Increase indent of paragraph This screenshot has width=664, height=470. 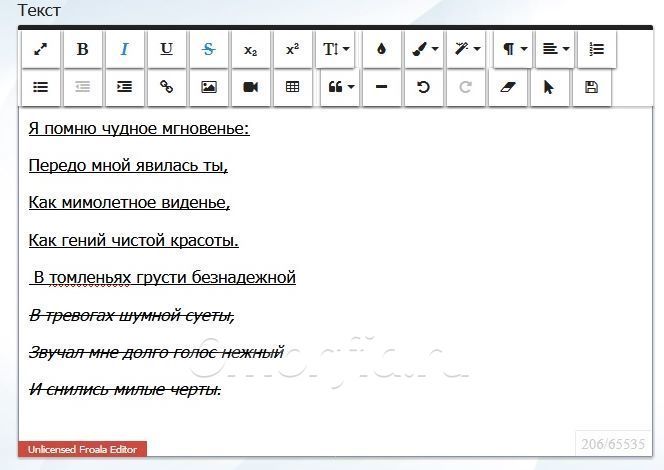click(124, 88)
